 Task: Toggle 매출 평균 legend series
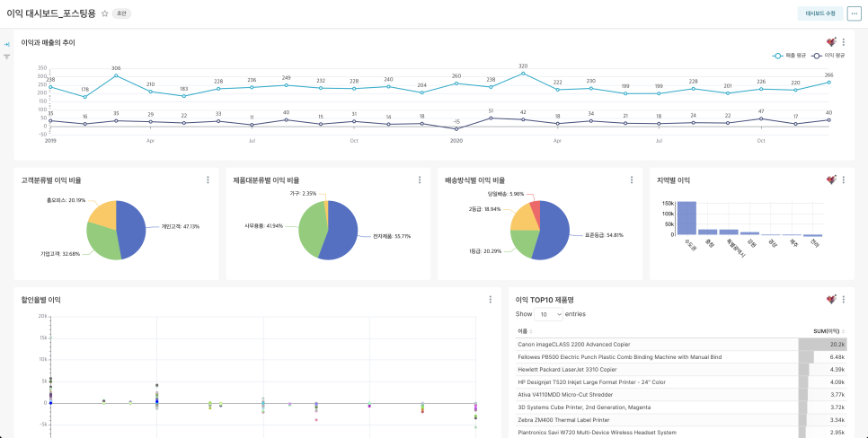click(790, 56)
